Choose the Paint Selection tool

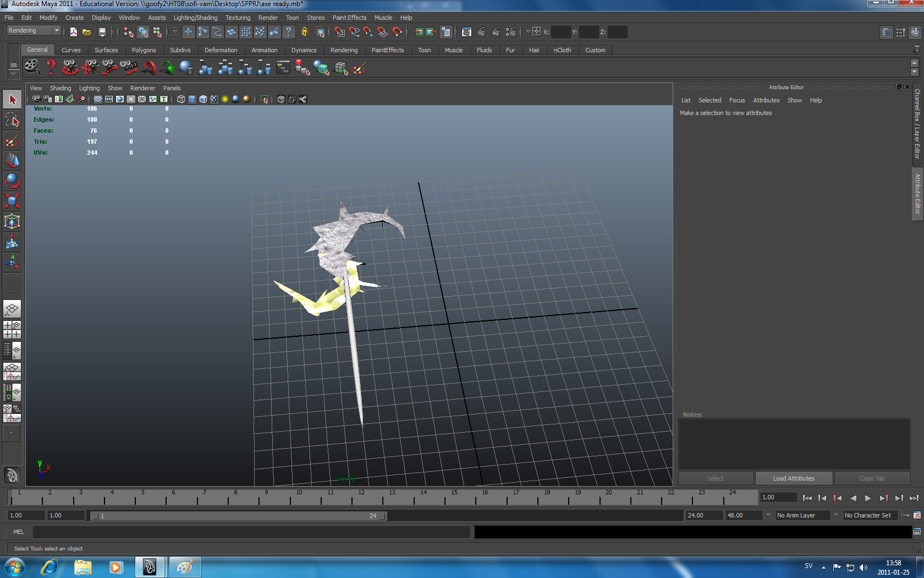(12, 140)
